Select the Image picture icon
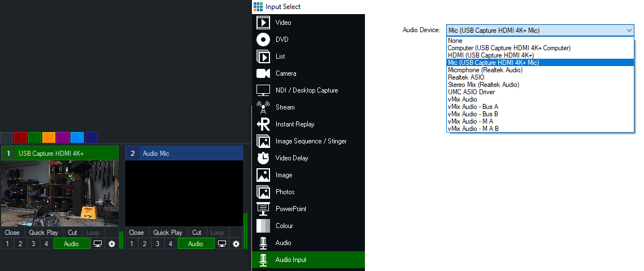644x271 pixels. [263, 175]
